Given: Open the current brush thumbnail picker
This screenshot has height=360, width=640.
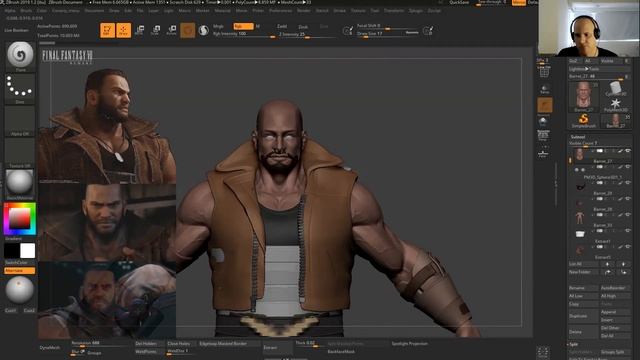Looking at the screenshot, I should tap(20, 56).
